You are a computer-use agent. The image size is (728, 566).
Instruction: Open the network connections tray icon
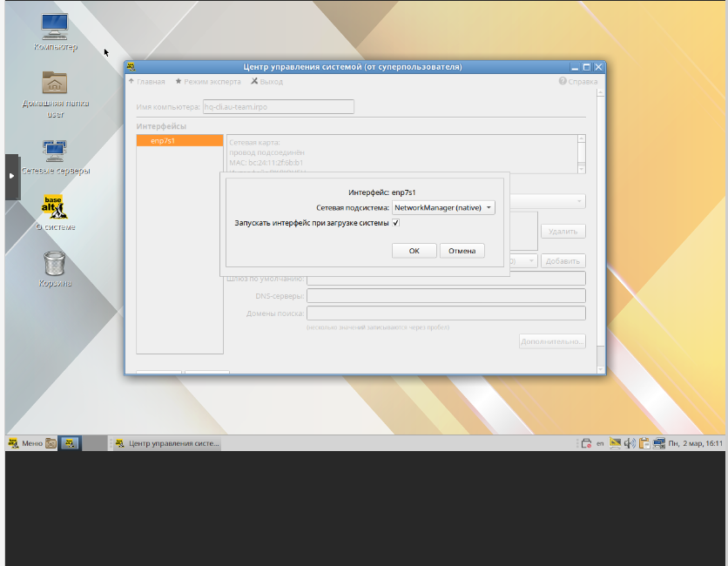click(659, 443)
